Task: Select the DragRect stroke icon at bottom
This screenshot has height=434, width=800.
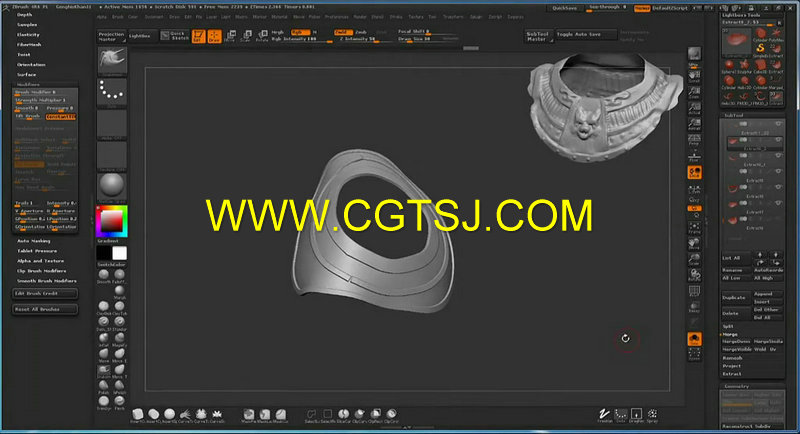Action: coord(636,415)
